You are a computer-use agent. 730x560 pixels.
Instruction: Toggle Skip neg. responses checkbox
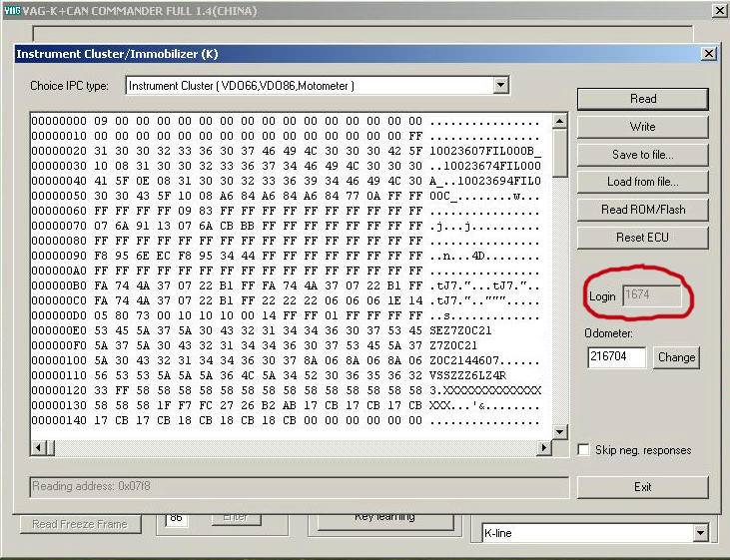coord(583,449)
